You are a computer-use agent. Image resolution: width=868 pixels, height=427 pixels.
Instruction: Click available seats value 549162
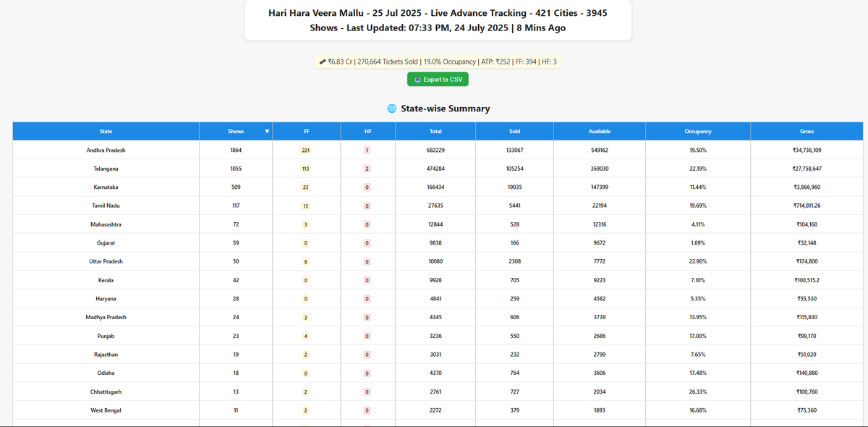click(x=600, y=150)
